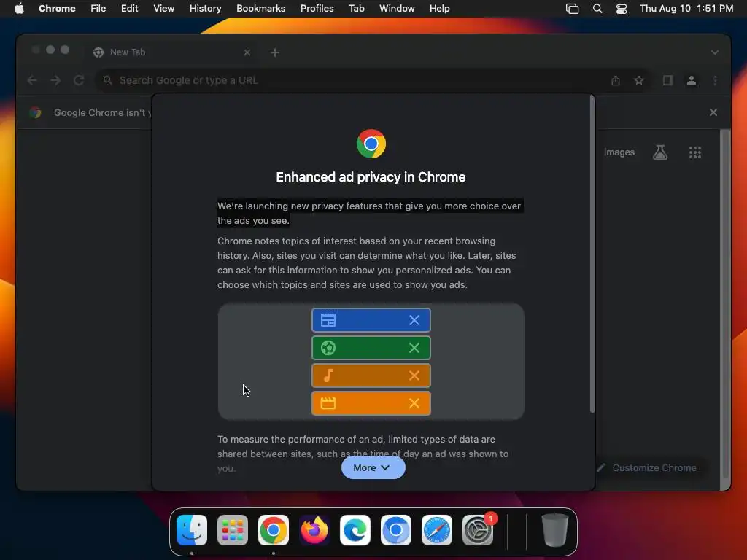This screenshot has width=747, height=560.
Task: Remove the music note topic chip
Action: tap(414, 376)
